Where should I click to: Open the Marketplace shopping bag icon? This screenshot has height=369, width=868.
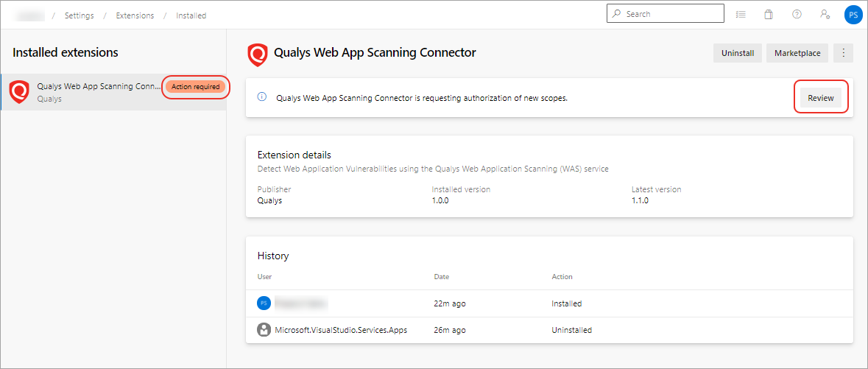[769, 15]
